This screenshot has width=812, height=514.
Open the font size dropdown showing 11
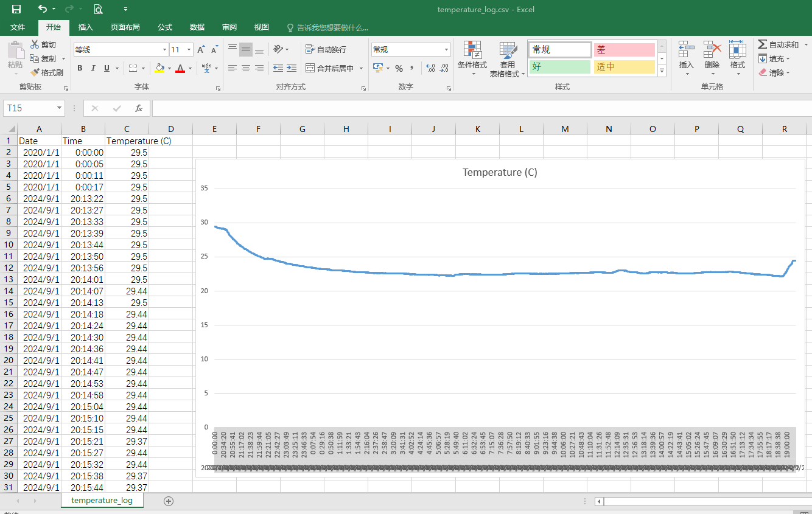point(189,50)
